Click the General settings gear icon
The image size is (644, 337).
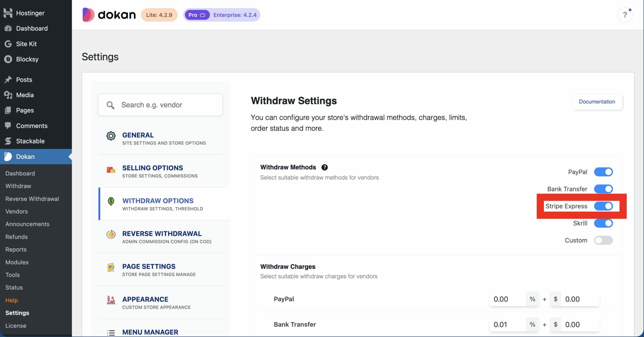click(111, 136)
